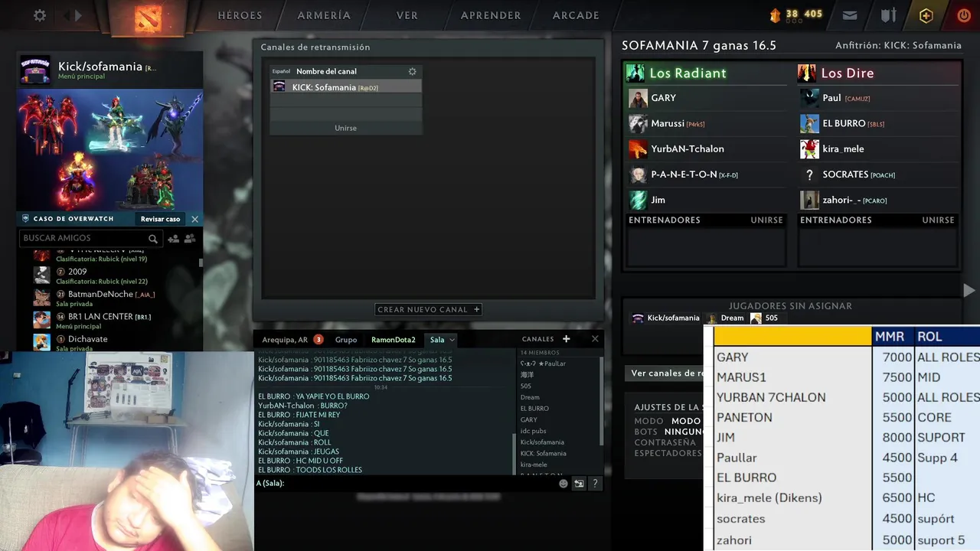This screenshot has height=551, width=980.
Task: Click Revisar caso button
Action: coord(161,219)
